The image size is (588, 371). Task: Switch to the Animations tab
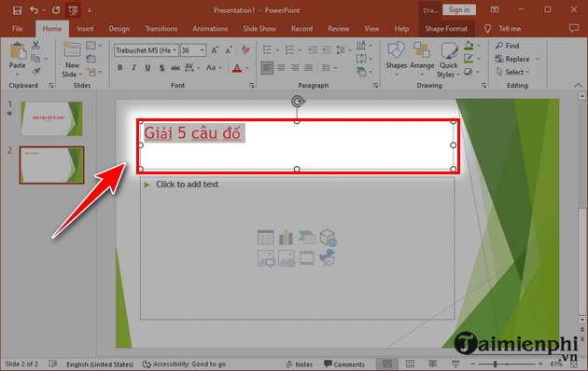(210, 29)
